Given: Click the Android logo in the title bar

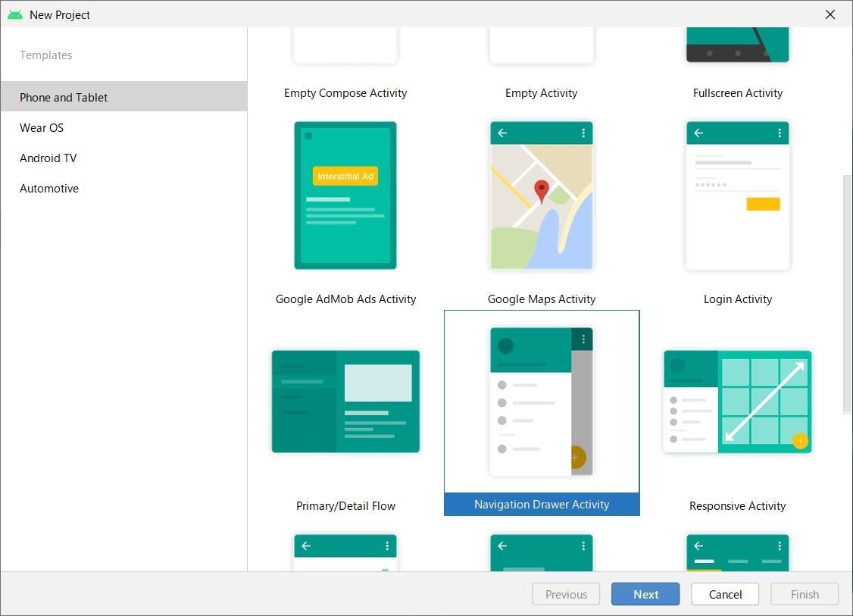Looking at the screenshot, I should [15, 14].
